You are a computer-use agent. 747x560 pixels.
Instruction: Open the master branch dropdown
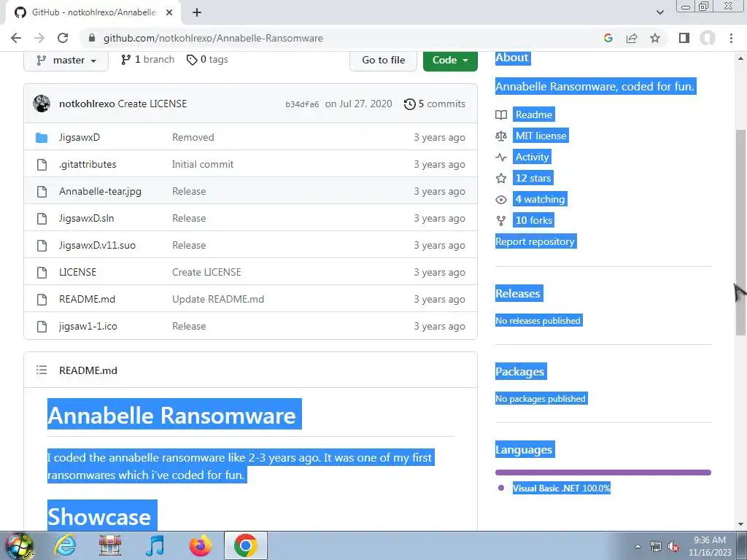tap(66, 61)
